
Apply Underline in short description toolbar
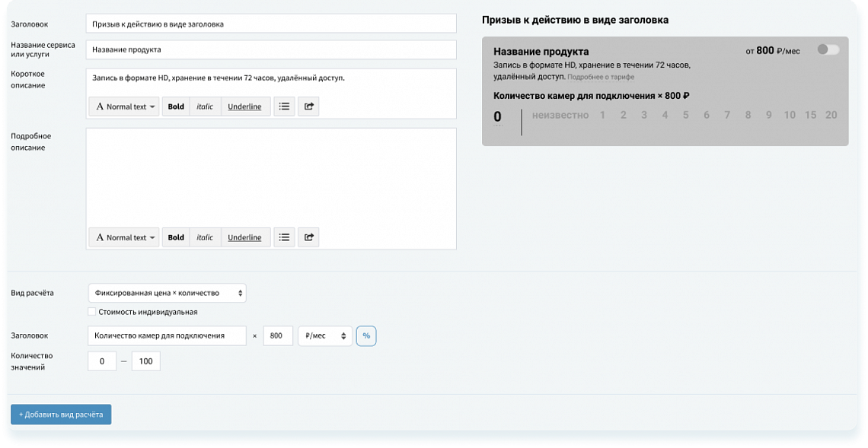(244, 106)
